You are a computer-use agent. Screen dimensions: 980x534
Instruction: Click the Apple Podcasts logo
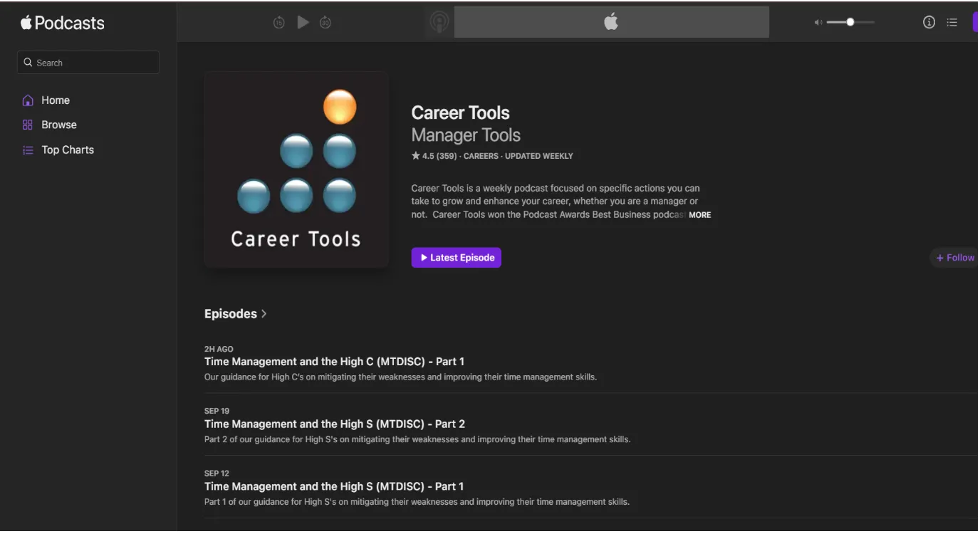[63, 23]
